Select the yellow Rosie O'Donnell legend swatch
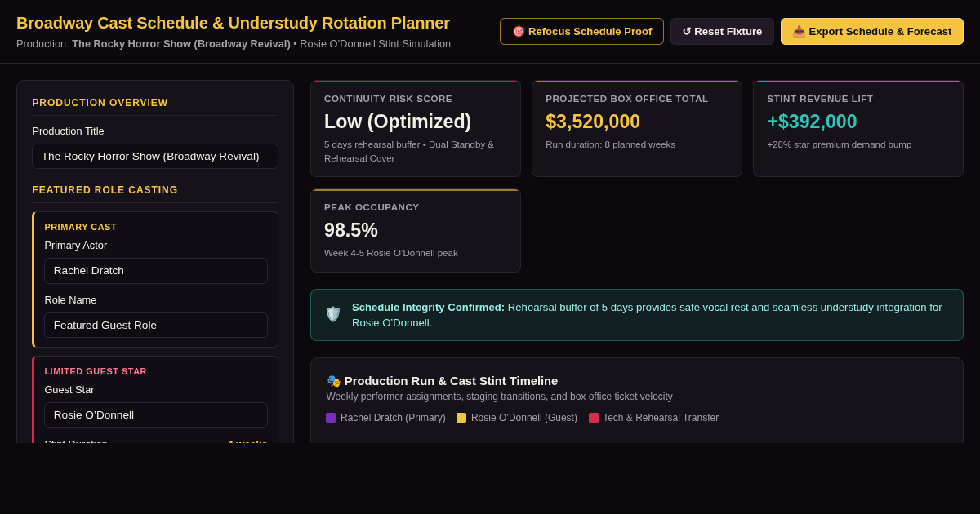980x514 pixels. click(461, 418)
